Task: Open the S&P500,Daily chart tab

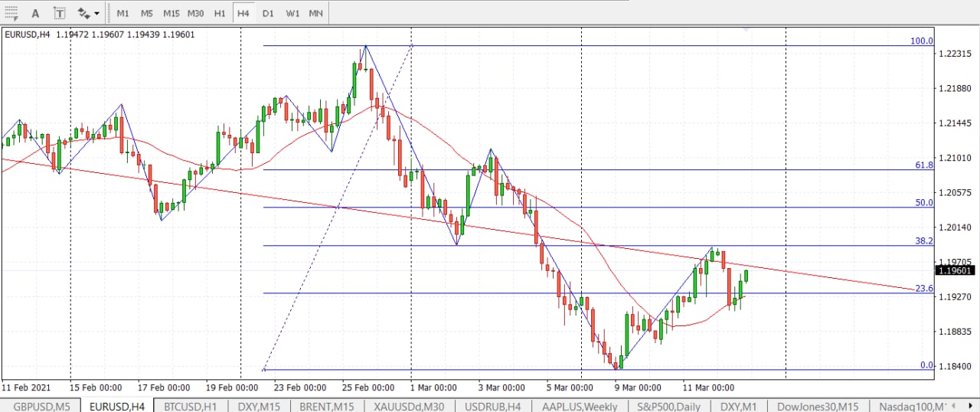Action: [670, 406]
